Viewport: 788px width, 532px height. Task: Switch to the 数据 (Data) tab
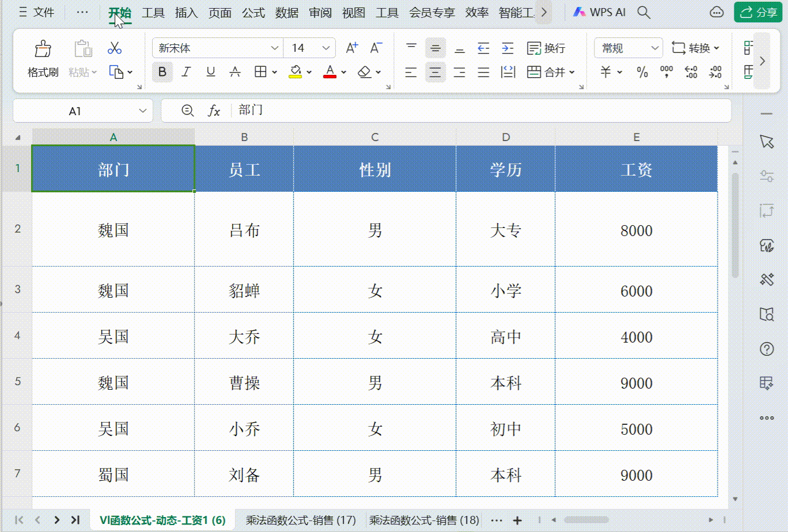point(287,13)
